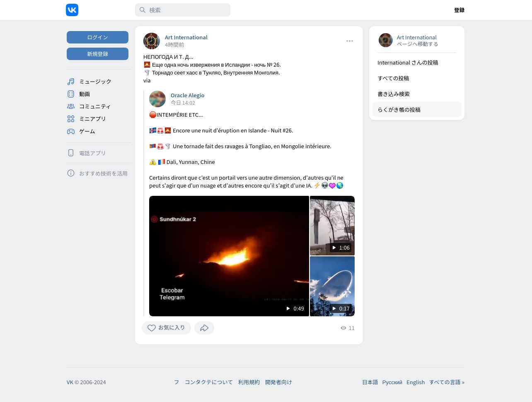Click 利用規約 footer link

(x=249, y=382)
